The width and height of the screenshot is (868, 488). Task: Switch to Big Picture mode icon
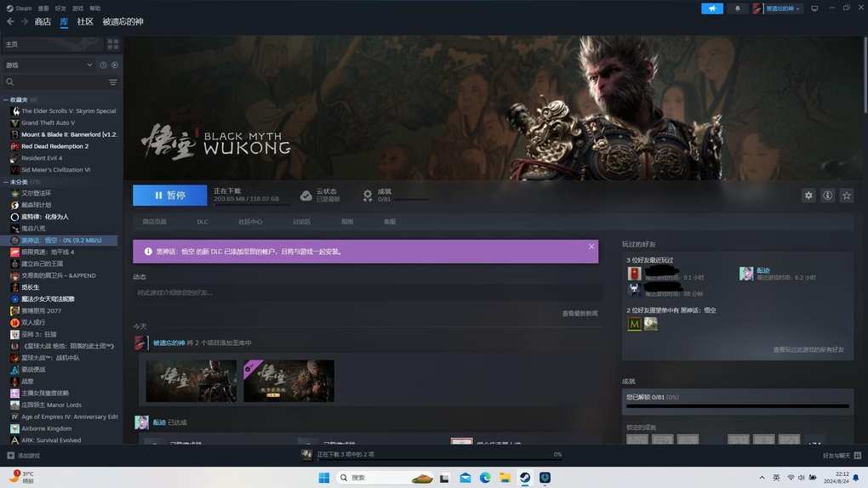pyautogui.click(x=815, y=9)
